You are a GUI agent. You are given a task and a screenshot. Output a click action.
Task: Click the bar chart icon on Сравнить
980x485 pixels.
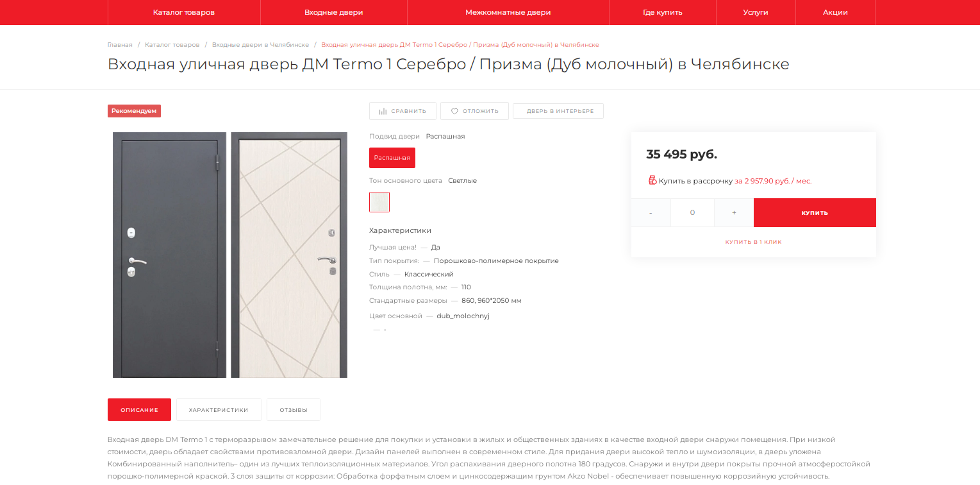[x=383, y=111]
